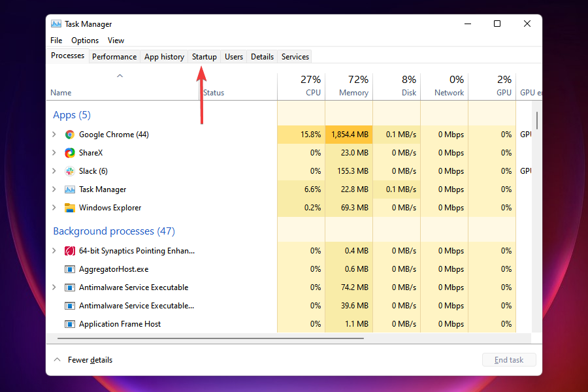Select the Processes tab
Screen dimensions: 588x392
click(x=67, y=56)
